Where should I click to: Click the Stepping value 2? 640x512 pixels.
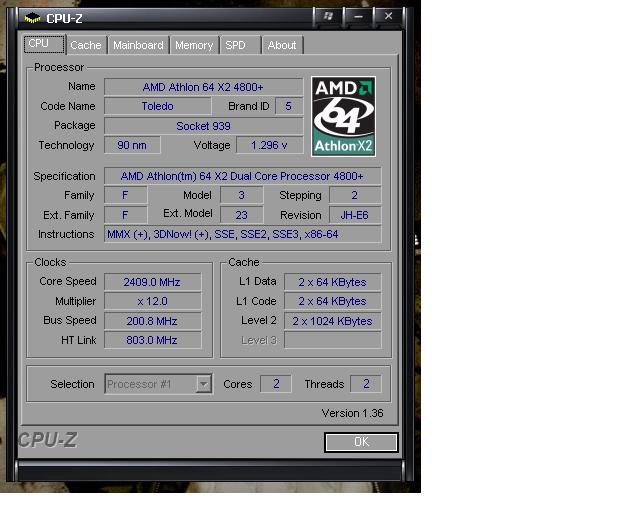355,195
